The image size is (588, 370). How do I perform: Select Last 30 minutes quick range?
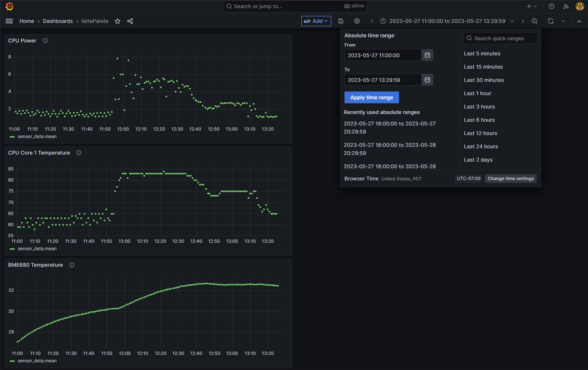(x=483, y=80)
